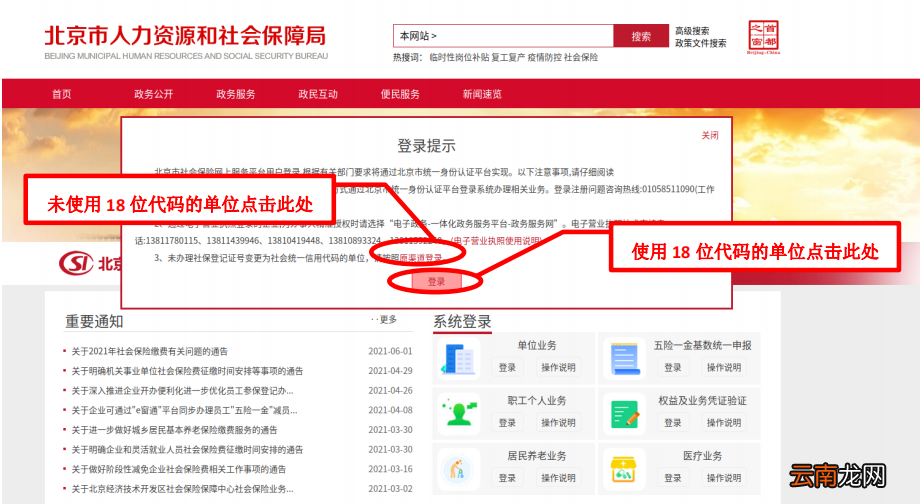
Task: Open 政策文件搜索 link
Action: click(700, 43)
